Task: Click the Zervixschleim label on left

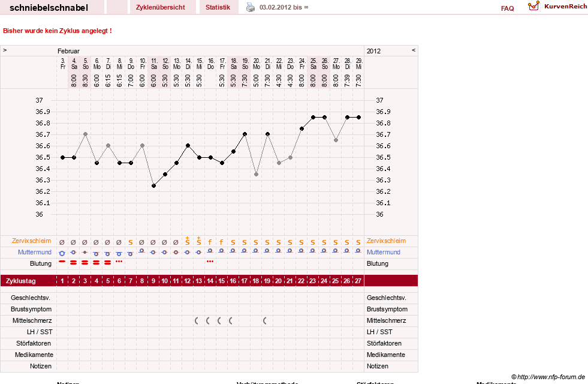Action: pyautogui.click(x=31, y=241)
